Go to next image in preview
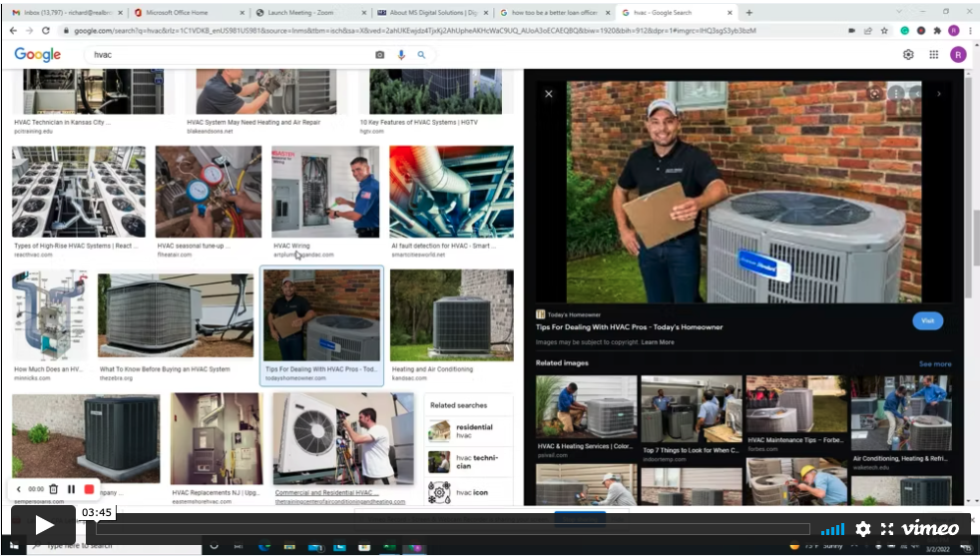This screenshot has width=980, height=556. pos(938,94)
